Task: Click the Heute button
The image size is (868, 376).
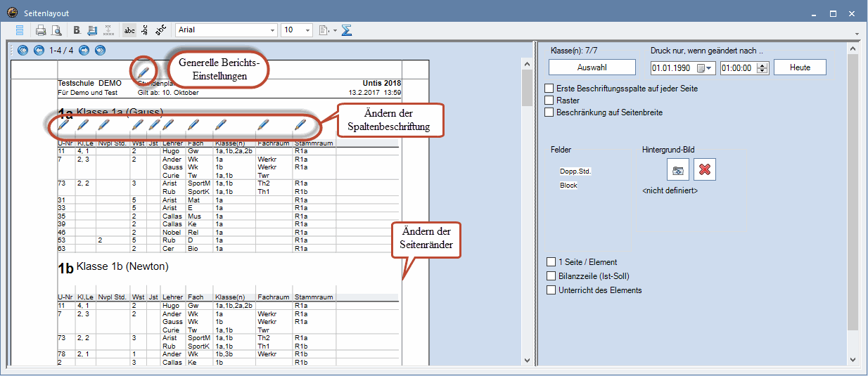Action: pos(800,67)
